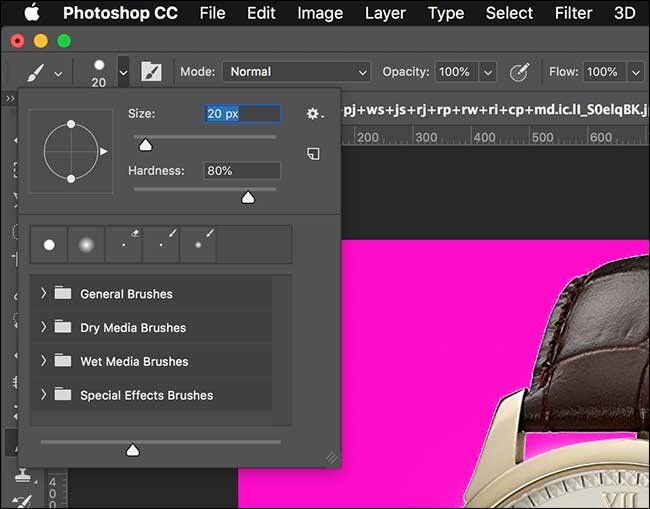
Task: Close the brush preset picker arrow
Action: [123, 72]
